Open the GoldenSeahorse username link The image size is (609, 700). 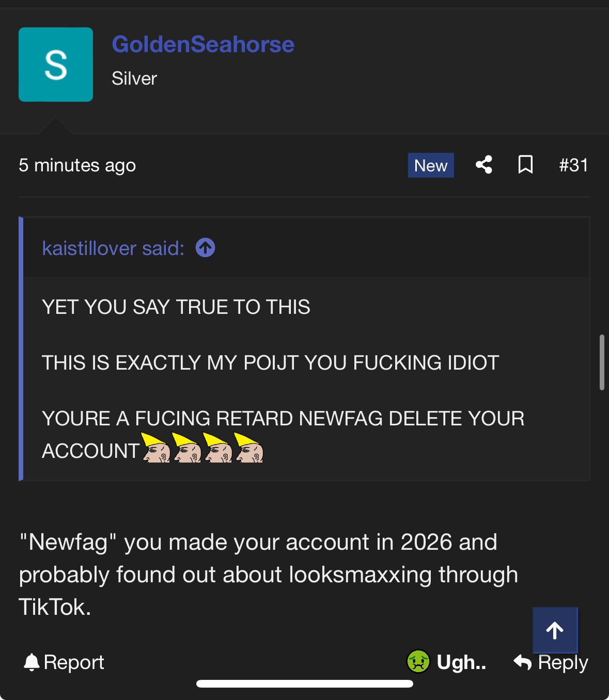point(203,44)
